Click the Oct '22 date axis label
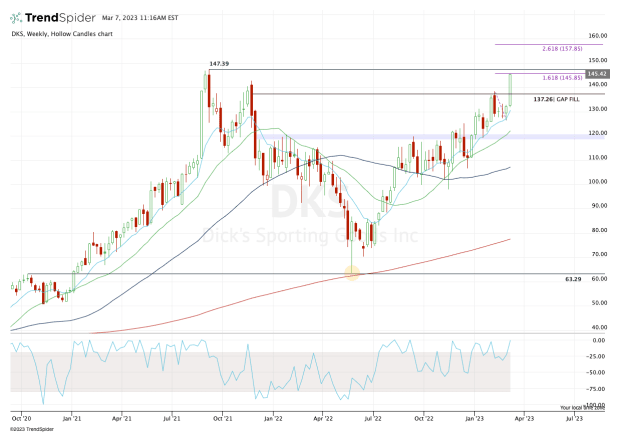Image resolution: width=620 pixels, height=434 pixels. coord(424,418)
